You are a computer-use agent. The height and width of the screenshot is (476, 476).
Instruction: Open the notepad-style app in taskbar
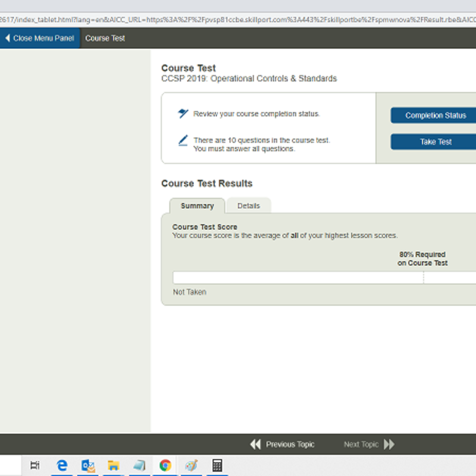point(139,465)
